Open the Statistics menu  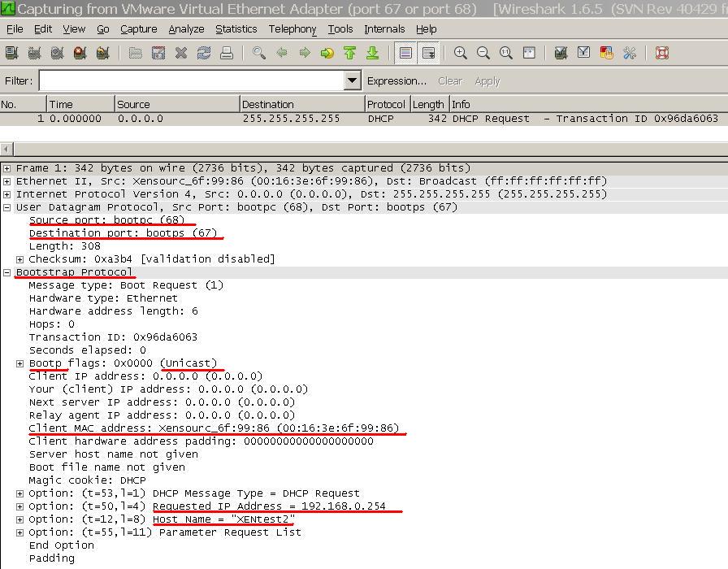point(236,29)
